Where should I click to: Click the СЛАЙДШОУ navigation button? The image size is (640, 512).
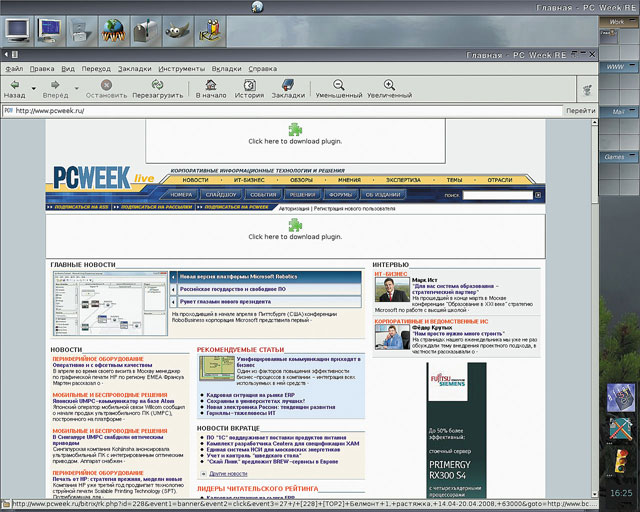pos(221,195)
